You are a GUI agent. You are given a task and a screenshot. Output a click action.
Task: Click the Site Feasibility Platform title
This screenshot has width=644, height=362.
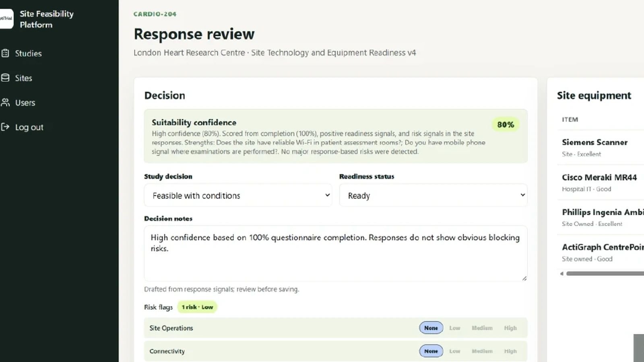pyautogui.click(x=47, y=19)
